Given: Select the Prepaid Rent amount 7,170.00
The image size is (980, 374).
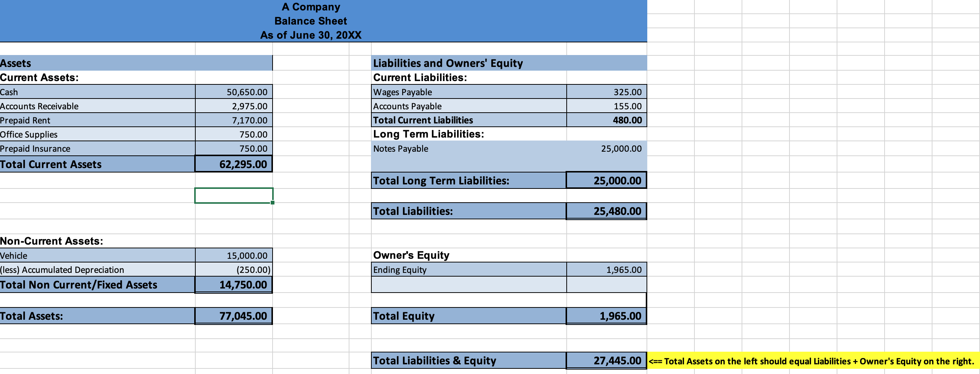Looking at the screenshot, I should pyautogui.click(x=234, y=120).
